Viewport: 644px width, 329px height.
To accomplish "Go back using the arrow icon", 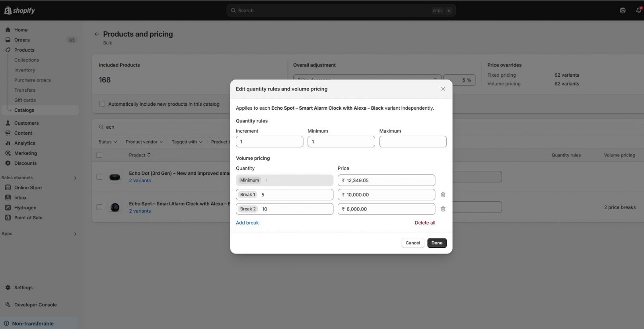I will 97,34.
